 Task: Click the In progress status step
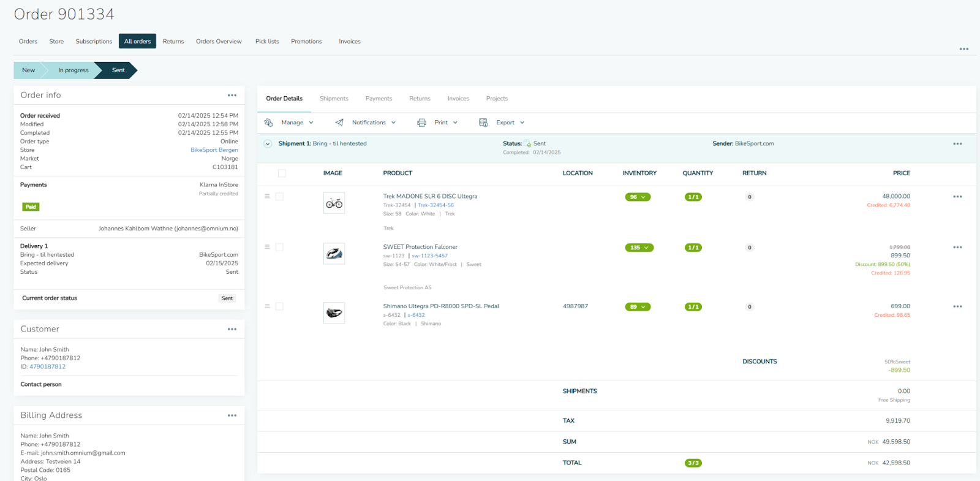pyautogui.click(x=73, y=70)
